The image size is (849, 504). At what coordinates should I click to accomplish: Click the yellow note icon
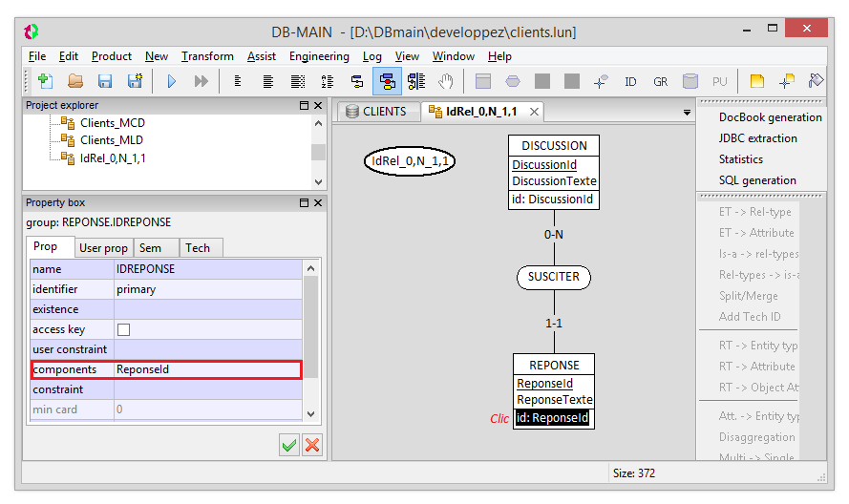coord(757,81)
